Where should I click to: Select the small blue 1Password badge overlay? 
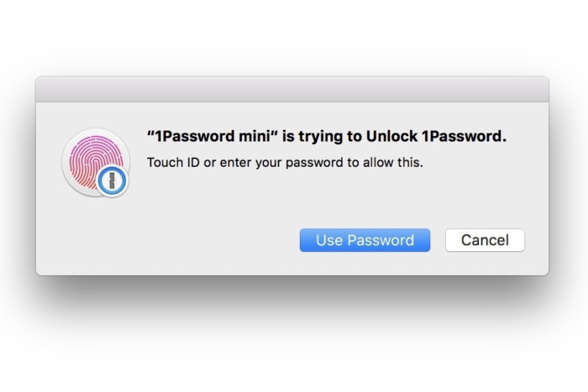[x=111, y=181]
